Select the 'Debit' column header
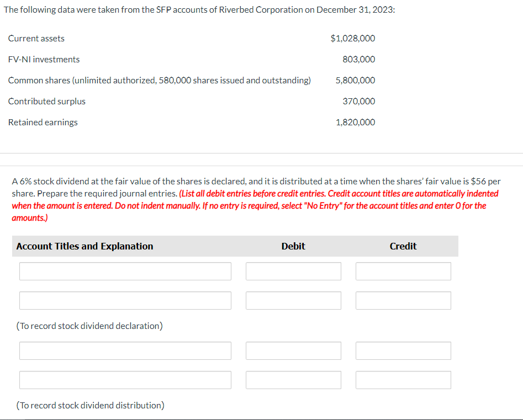This screenshot has width=523, height=420. point(293,246)
